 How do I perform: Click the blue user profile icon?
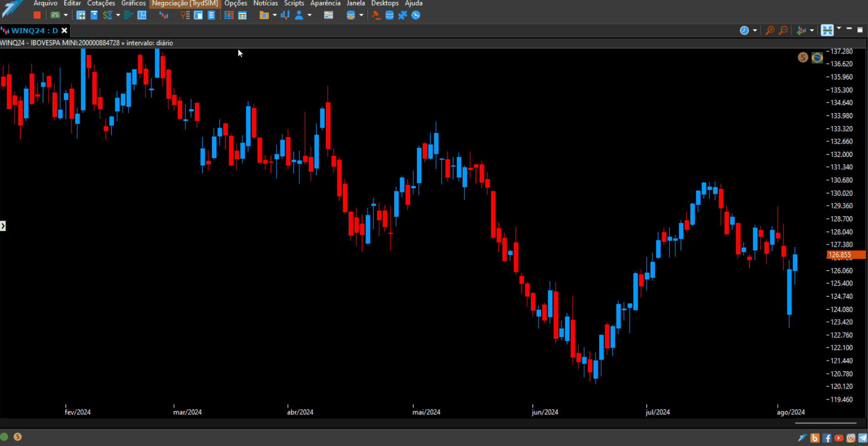(299, 15)
